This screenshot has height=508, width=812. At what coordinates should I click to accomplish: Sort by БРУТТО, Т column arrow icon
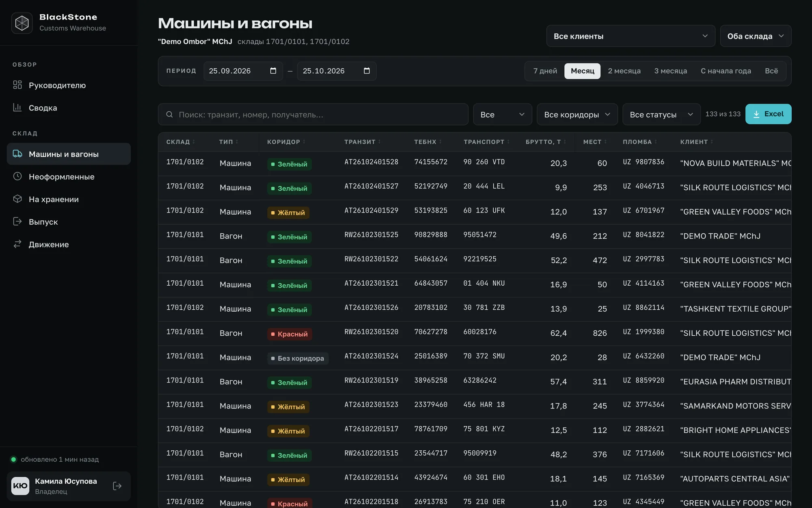565,142
